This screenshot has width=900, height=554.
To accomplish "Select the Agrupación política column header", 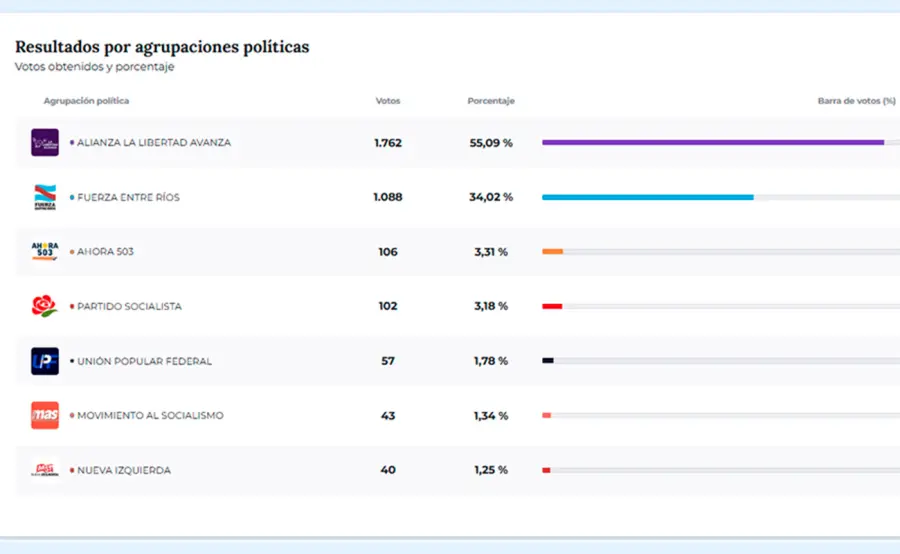I will (x=86, y=101).
